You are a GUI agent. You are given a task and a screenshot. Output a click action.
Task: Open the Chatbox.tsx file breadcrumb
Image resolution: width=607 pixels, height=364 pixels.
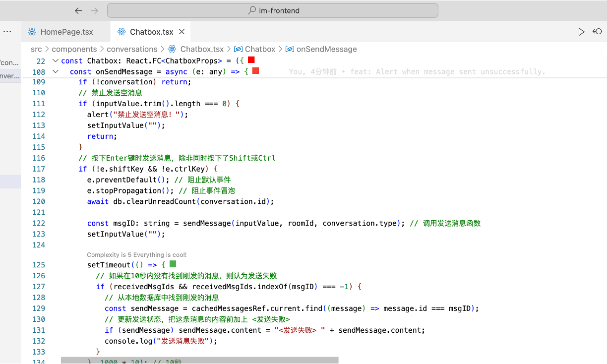[x=202, y=49]
